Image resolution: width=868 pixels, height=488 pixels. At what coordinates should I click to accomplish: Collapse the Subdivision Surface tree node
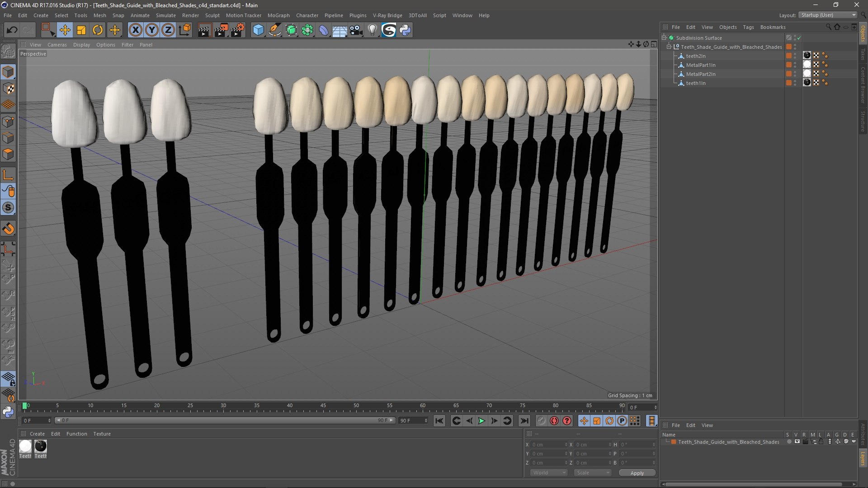coord(664,38)
